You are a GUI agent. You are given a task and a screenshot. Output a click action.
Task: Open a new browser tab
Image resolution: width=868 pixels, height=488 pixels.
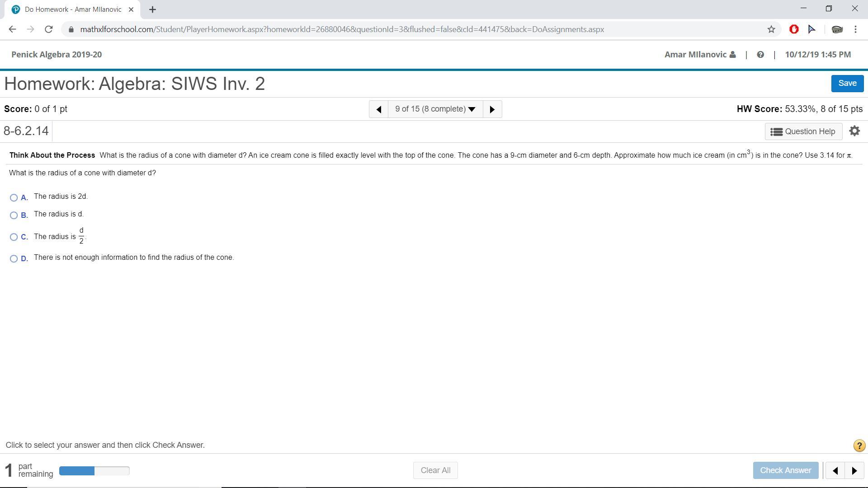pyautogui.click(x=152, y=9)
